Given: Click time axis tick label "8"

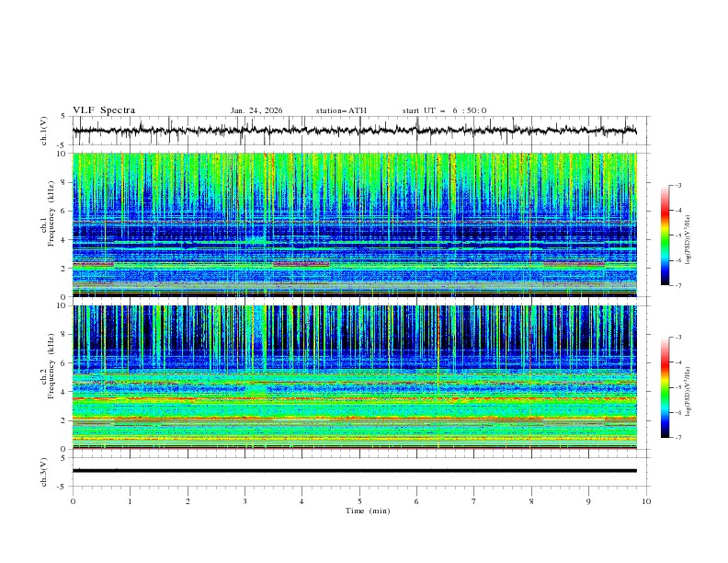Looking at the screenshot, I should pyautogui.click(x=531, y=501).
